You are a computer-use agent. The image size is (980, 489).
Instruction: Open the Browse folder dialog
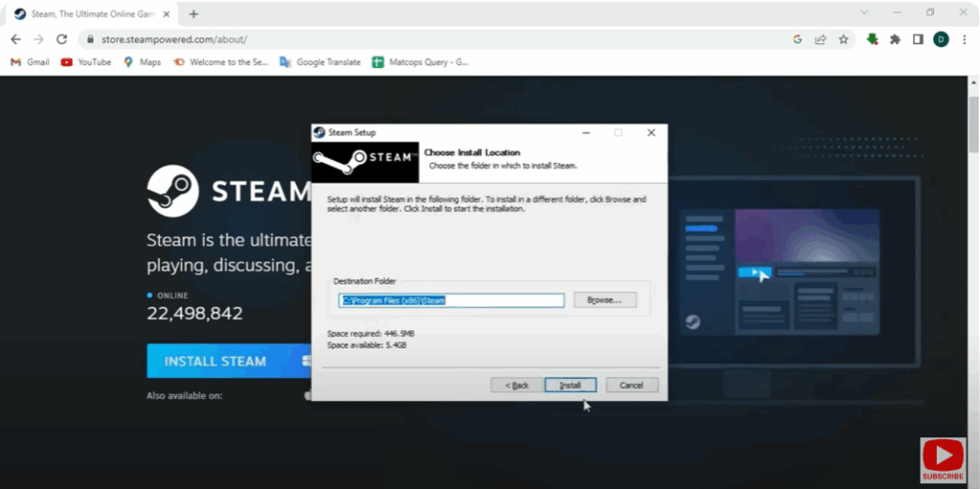coord(605,300)
